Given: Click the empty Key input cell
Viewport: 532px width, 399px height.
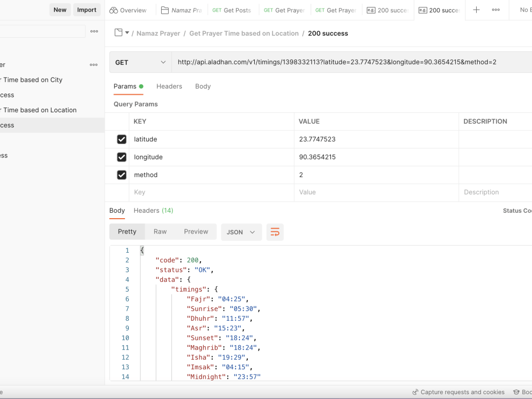Looking at the screenshot, I should click(x=211, y=193).
